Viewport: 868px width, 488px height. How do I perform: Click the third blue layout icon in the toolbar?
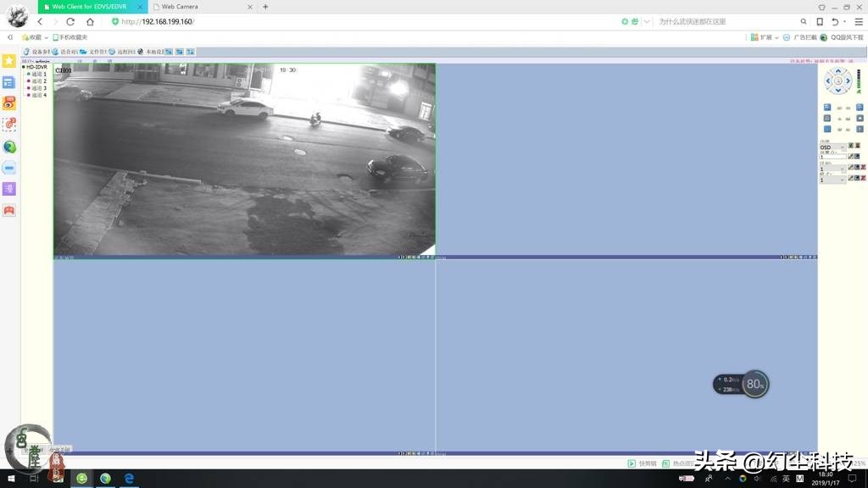[x=191, y=52]
